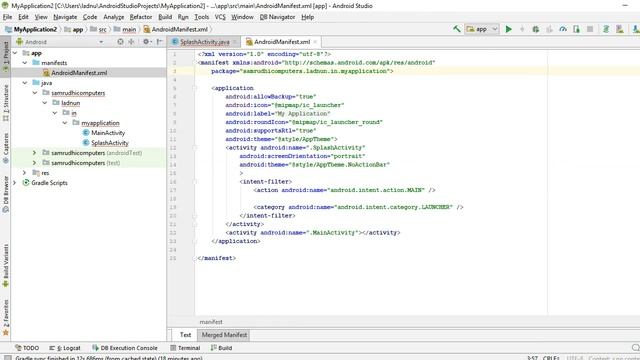Image resolution: width=640 pixels, height=360 pixels.
Task: Switch to Merged Manifest tab
Action: point(224,335)
